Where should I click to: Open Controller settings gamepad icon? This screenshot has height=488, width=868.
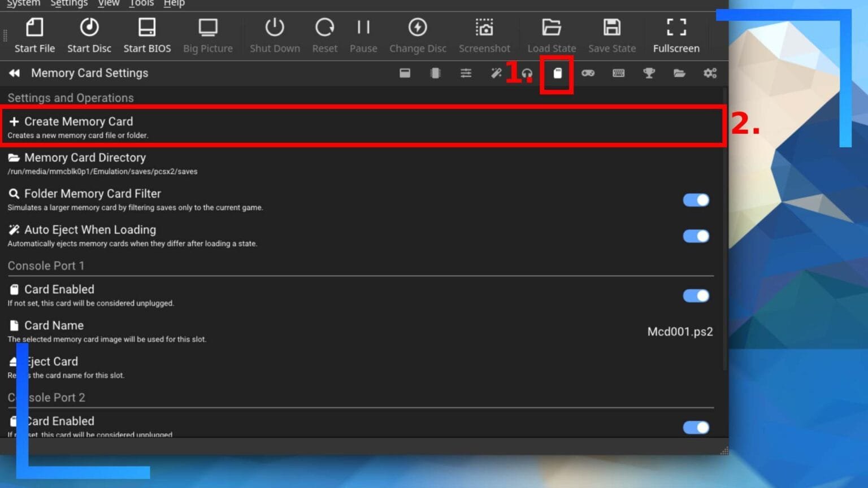[x=588, y=73]
